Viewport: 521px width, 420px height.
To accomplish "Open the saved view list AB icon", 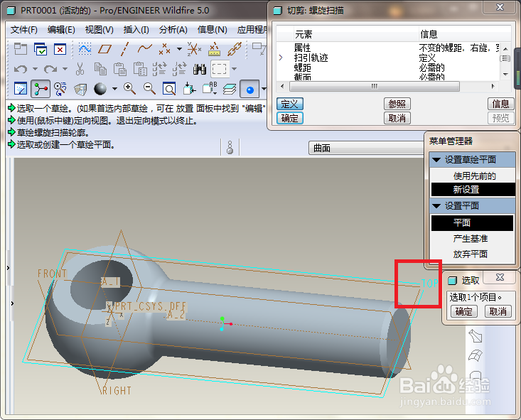I will (x=210, y=88).
